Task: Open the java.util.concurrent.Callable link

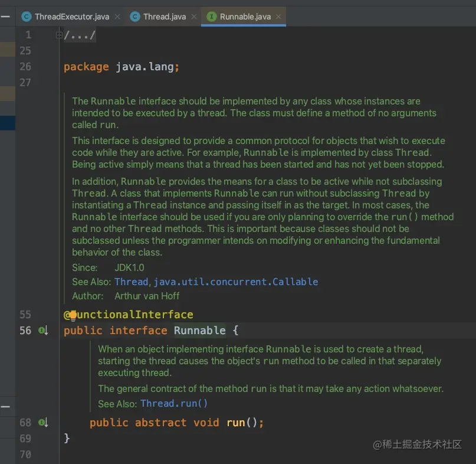Action: (x=236, y=282)
